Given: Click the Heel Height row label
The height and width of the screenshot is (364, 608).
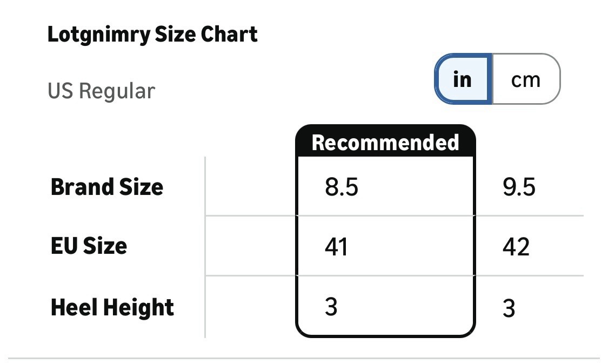Looking at the screenshot, I should (112, 307).
